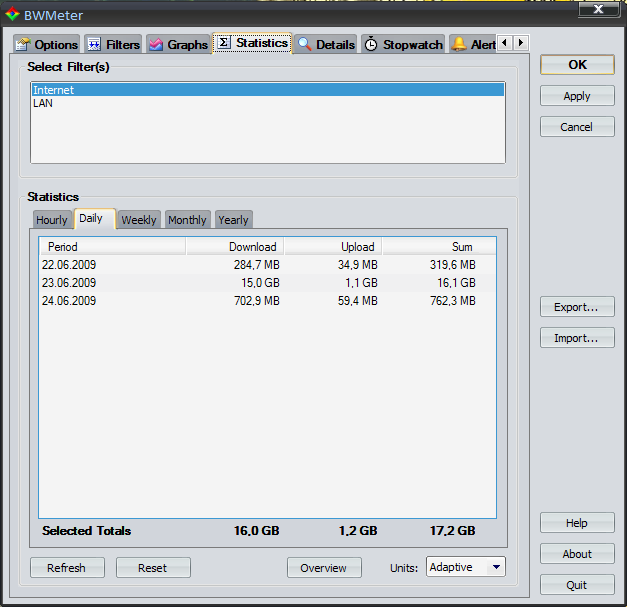This screenshot has height=607, width=627.
Task: Click the Filters tab icon
Action: 94,44
